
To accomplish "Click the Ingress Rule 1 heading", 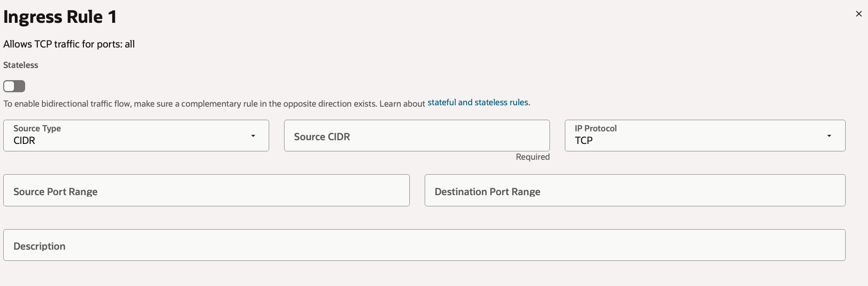I will pyautogui.click(x=60, y=17).
